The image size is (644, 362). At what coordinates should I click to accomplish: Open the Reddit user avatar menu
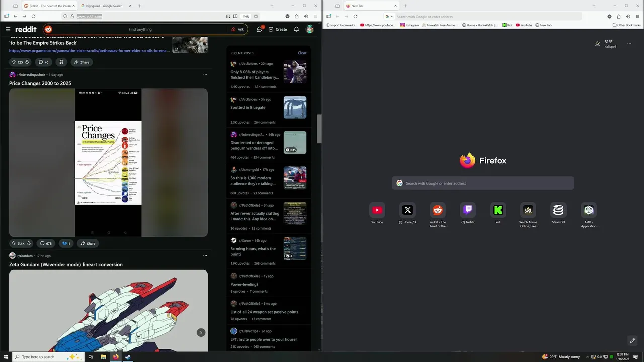click(310, 29)
